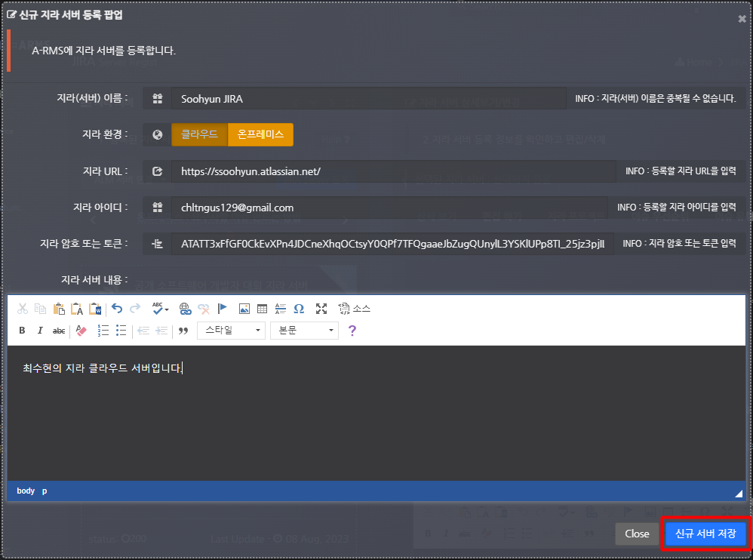
Task: Click the 신규 서버 저장 button
Action: [705, 534]
